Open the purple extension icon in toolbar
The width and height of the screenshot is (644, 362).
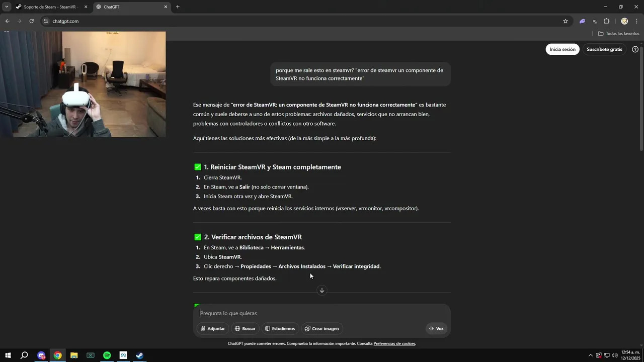582,21
